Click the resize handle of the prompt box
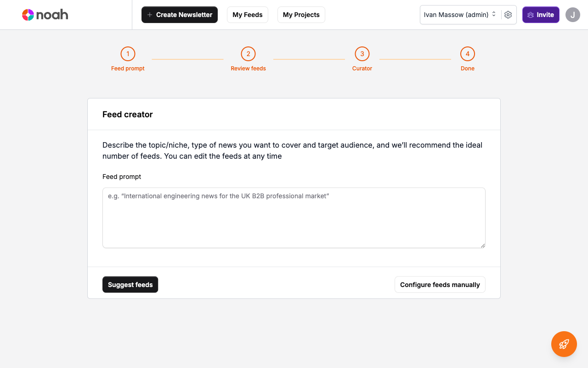The height and width of the screenshot is (368, 588). (483, 245)
